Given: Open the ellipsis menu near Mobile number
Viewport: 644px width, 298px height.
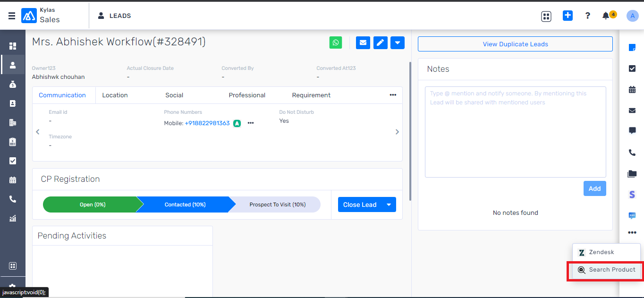Looking at the screenshot, I should pyautogui.click(x=251, y=123).
